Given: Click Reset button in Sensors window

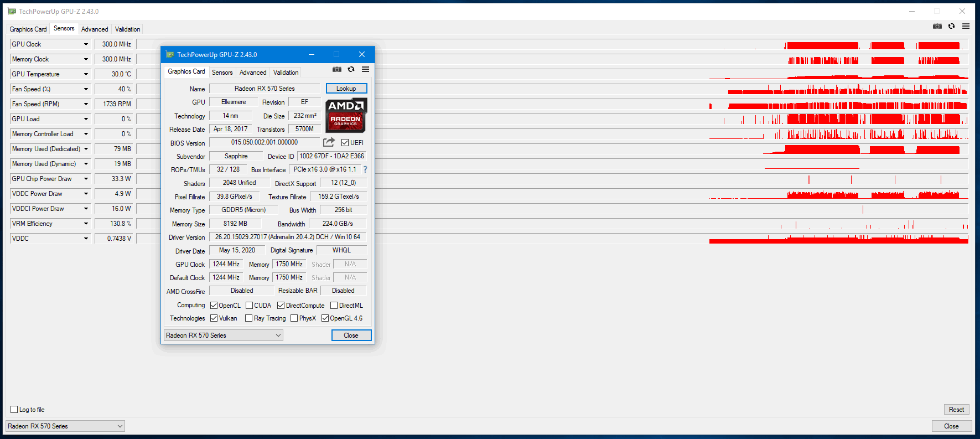Looking at the screenshot, I should click(956, 410).
